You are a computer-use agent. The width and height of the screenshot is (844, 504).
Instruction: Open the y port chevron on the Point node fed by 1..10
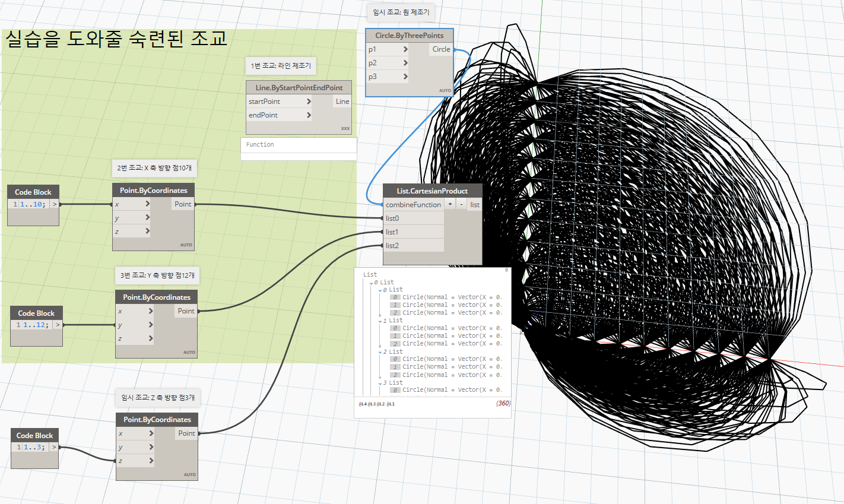147,218
